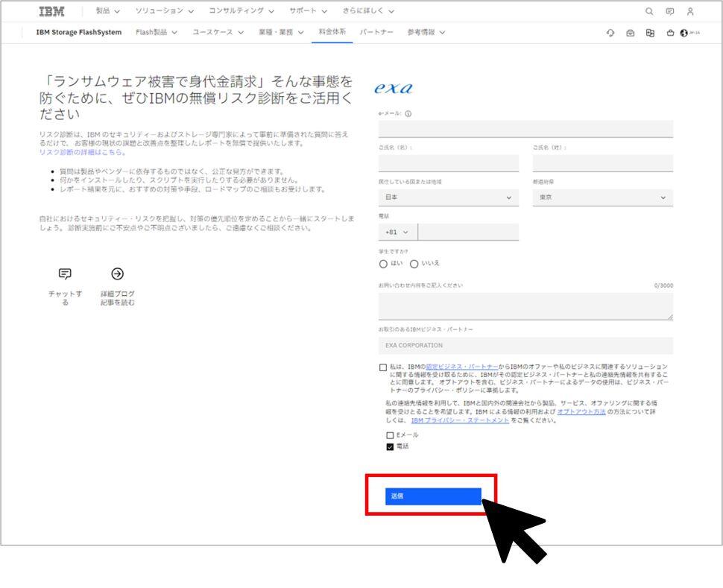Click the ランサムウェア被害 page heading
Viewport: 723px width, 588px height.
coord(196,98)
